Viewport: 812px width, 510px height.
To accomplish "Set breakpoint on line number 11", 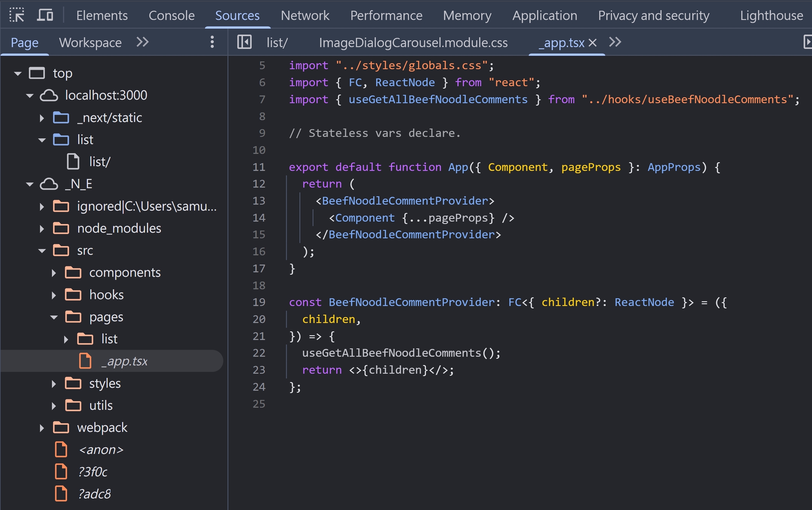I will (x=259, y=167).
